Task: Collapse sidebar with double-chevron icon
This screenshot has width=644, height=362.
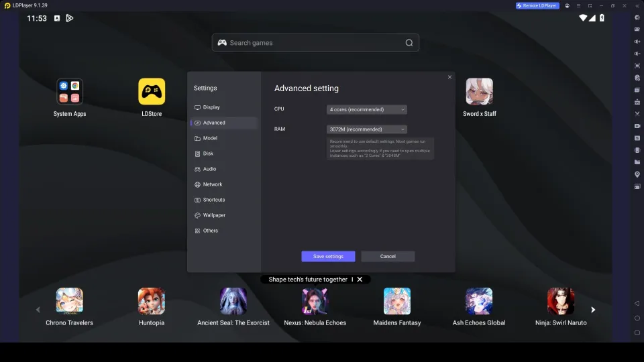Action: [637, 6]
